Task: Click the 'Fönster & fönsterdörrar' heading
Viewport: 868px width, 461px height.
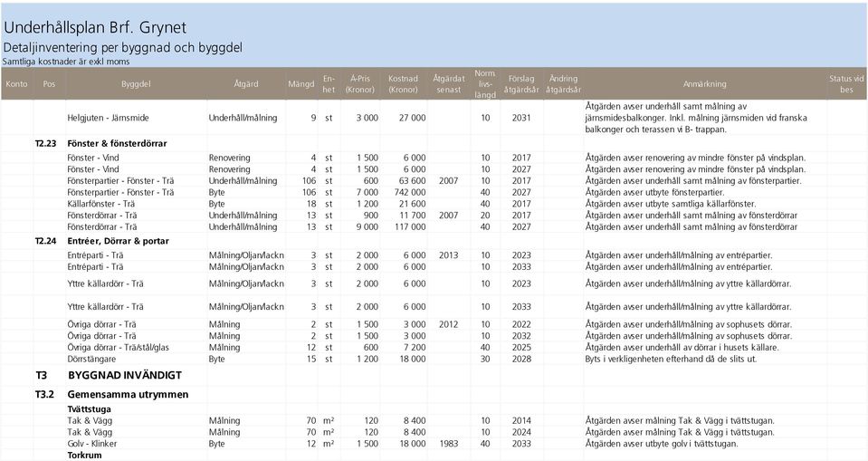Action: (x=118, y=143)
